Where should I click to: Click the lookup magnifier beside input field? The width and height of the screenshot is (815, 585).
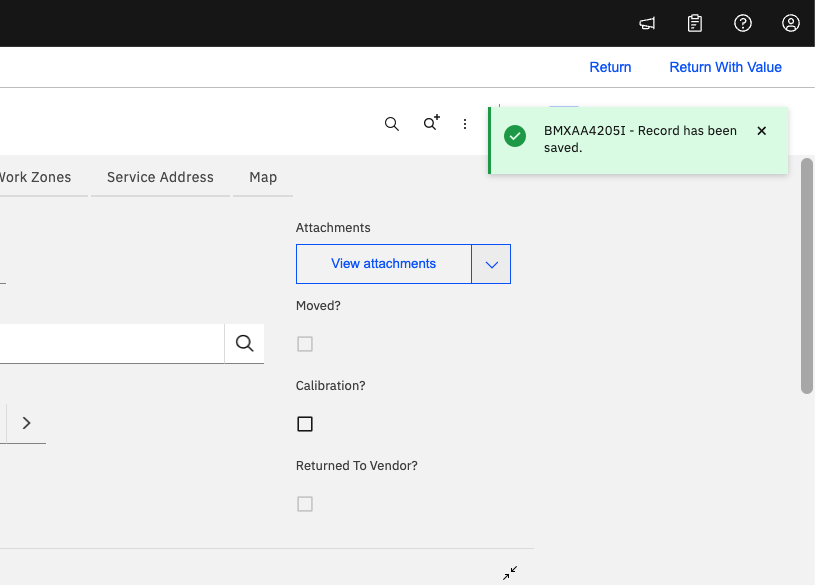[x=245, y=343]
